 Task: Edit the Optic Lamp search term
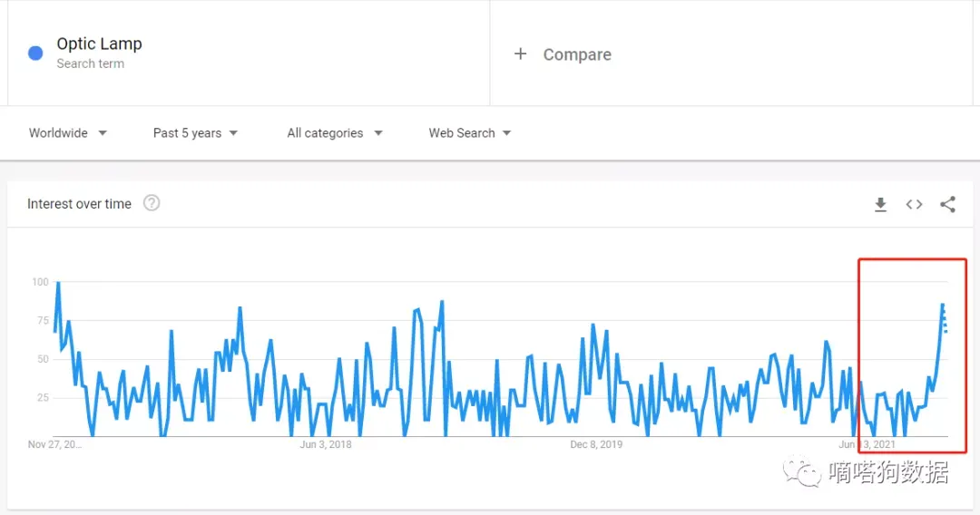tap(100, 44)
